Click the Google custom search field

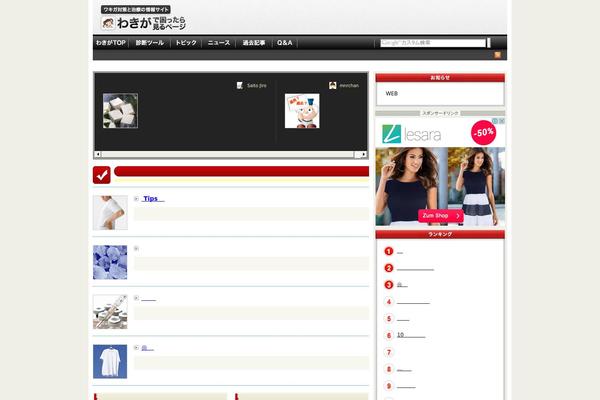(x=433, y=43)
